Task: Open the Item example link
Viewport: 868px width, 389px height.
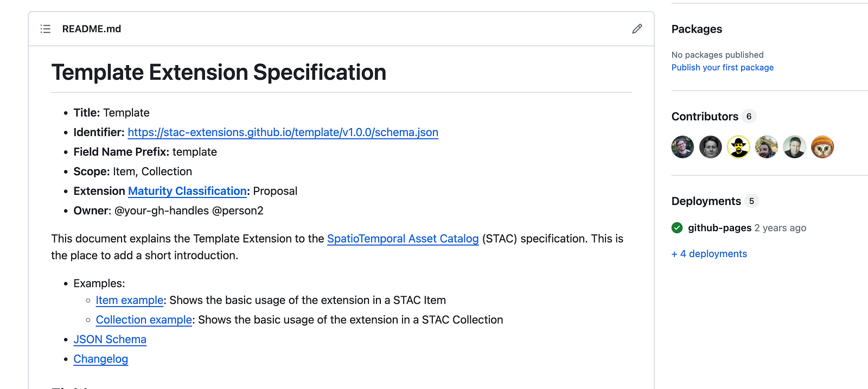Action: pos(129,300)
